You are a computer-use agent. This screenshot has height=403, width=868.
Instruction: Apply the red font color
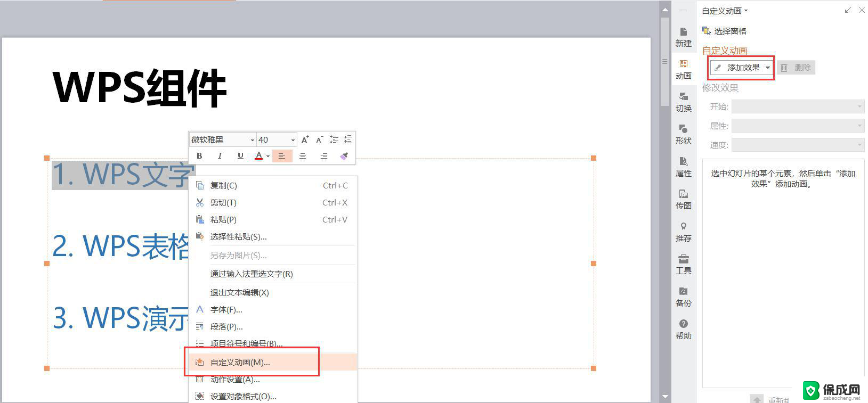[258, 156]
